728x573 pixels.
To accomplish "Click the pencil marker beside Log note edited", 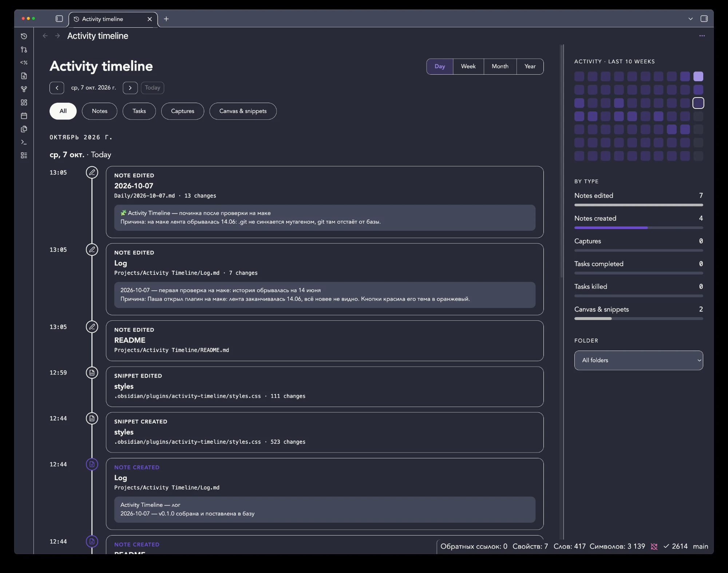I will [92, 249].
